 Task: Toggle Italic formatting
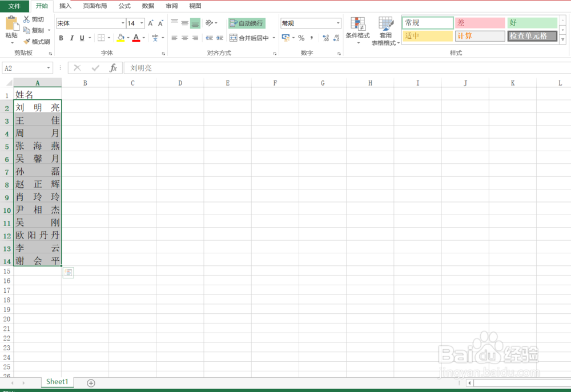point(72,38)
